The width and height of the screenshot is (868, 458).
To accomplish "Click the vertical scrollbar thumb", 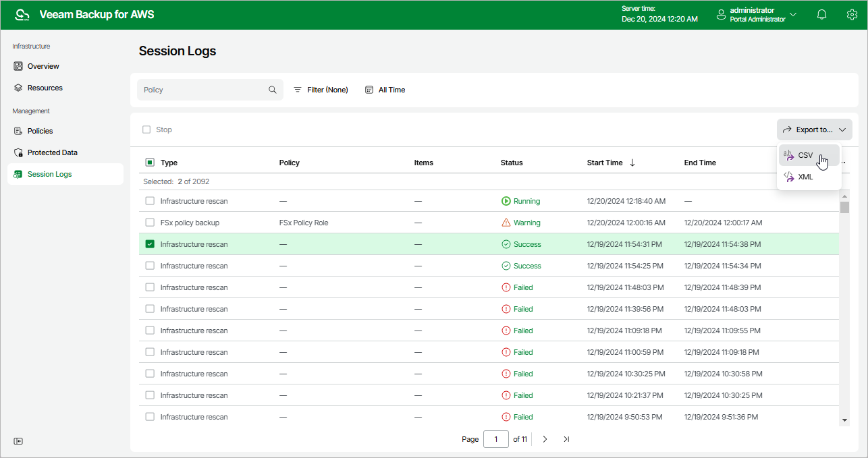I will click(844, 206).
